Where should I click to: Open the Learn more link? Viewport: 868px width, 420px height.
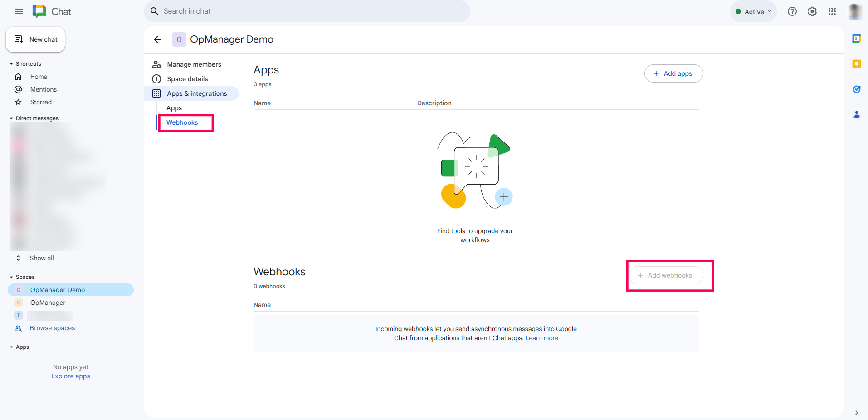pyautogui.click(x=542, y=338)
